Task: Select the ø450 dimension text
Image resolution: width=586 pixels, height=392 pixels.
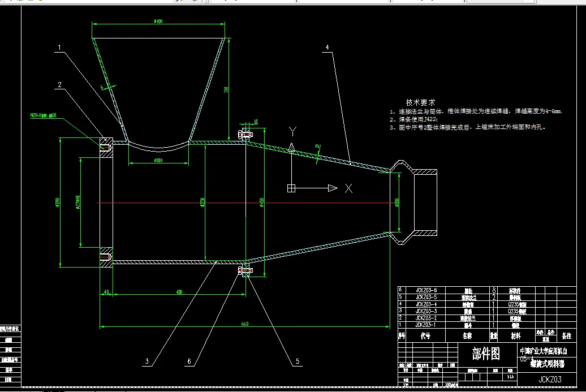Action: point(261,203)
